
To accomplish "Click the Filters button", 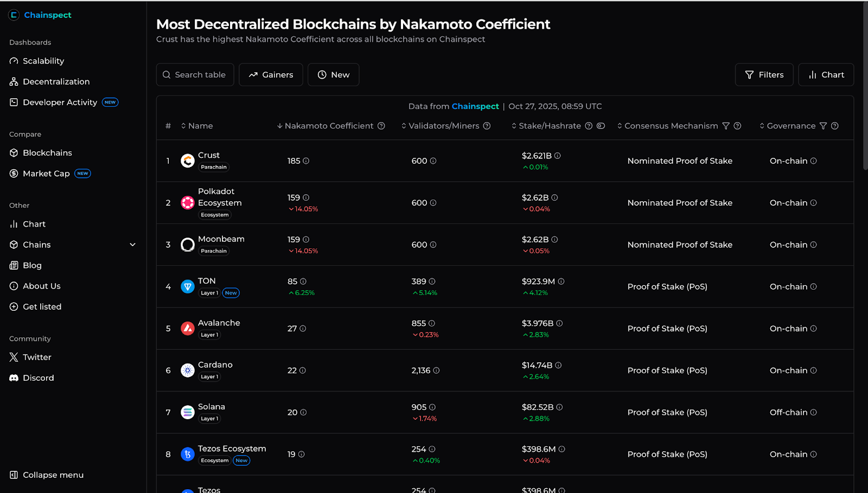I will point(764,75).
